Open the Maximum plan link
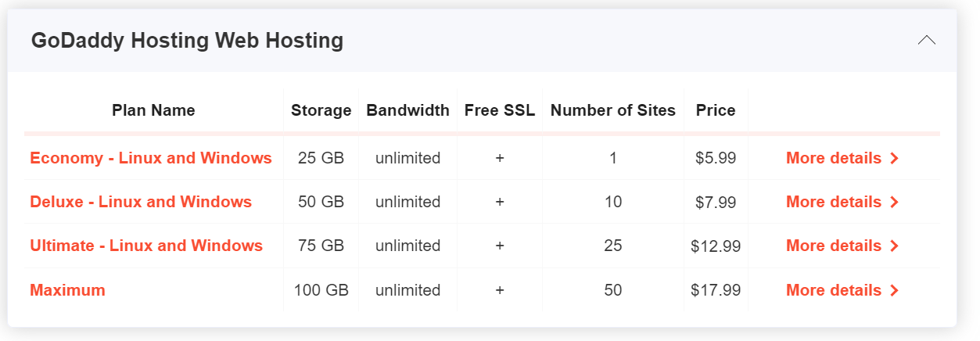The image size is (980, 341). (x=67, y=290)
